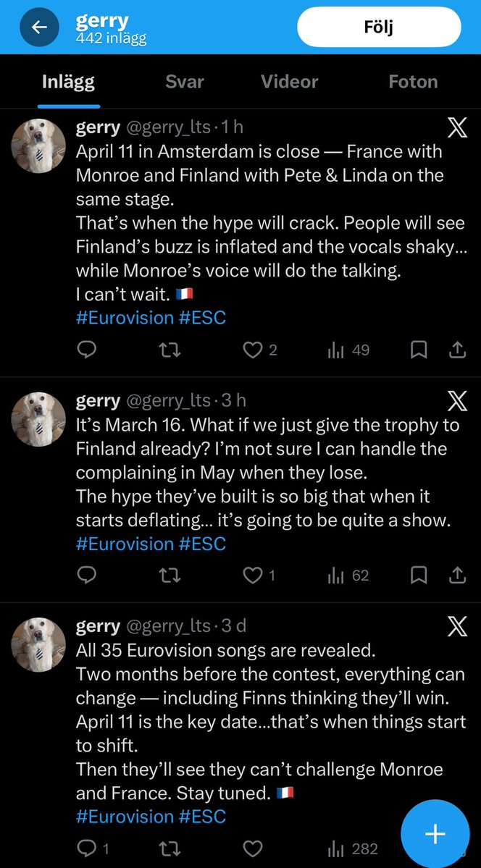
Task: Go back using the arrow button
Action: tap(39, 27)
